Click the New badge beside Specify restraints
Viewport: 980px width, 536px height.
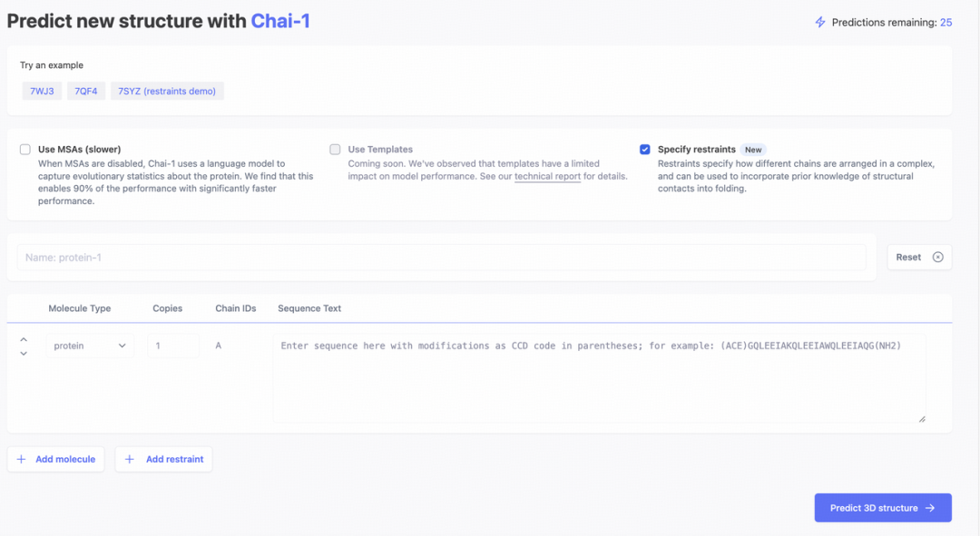point(753,150)
